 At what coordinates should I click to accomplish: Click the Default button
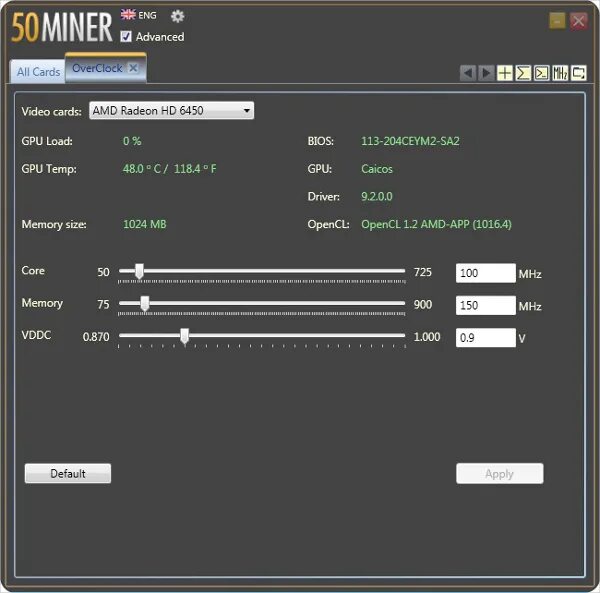click(x=68, y=473)
